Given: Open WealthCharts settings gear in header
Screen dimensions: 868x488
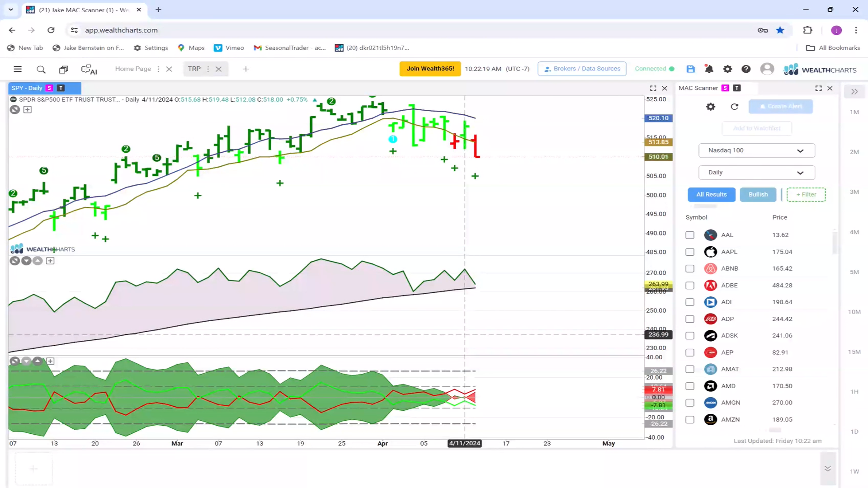Looking at the screenshot, I should [x=727, y=69].
